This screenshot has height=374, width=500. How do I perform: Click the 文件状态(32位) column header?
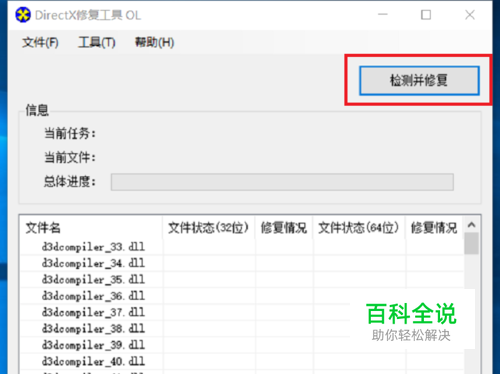(x=209, y=228)
